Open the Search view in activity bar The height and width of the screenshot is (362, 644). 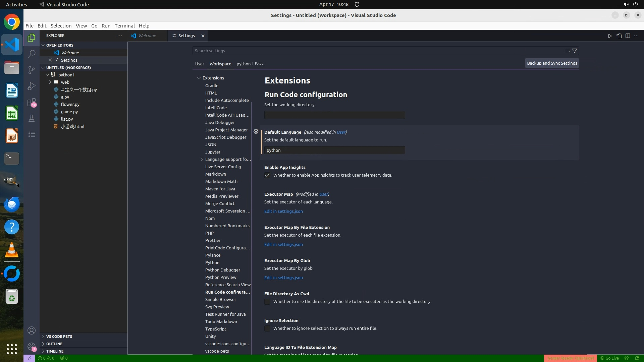(x=32, y=54)
